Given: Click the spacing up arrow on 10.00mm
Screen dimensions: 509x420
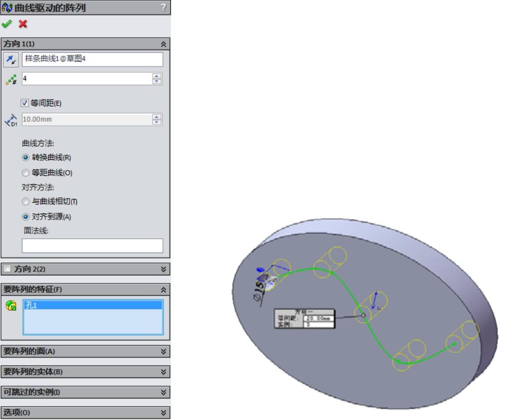Looking at the screenshot, I should [157, 117].
